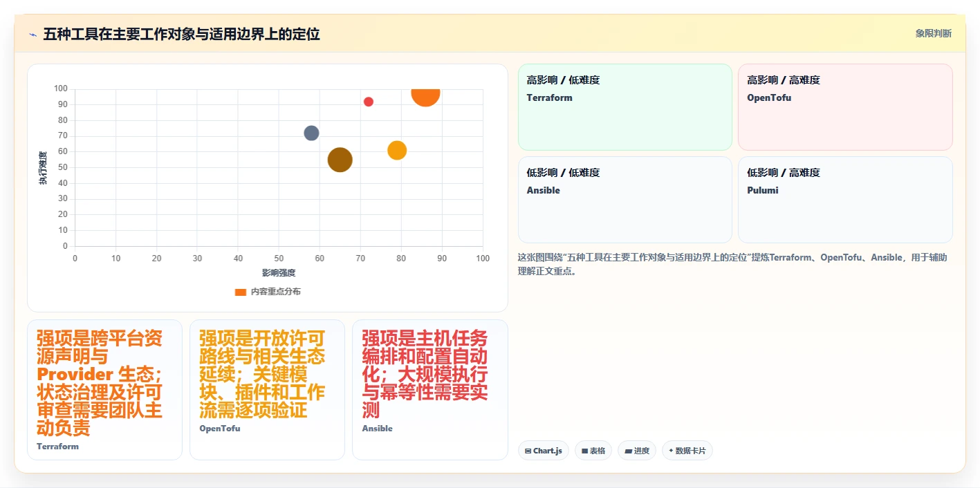Viewport: 980px width, 488px height.
Task: Click the text 强项是开放许可路线与相关生态延续
Action: [x=262, y=357]
